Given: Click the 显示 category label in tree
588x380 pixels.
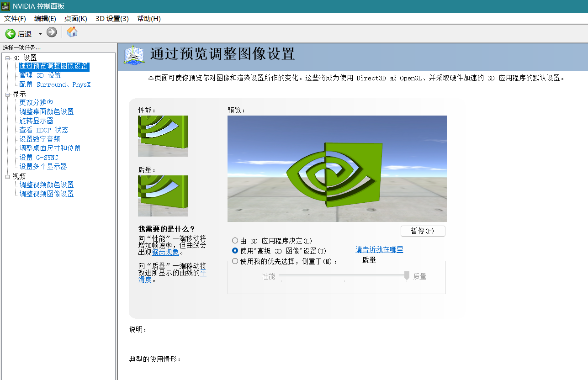Looking at the screenshot, I should pos(19,95).
